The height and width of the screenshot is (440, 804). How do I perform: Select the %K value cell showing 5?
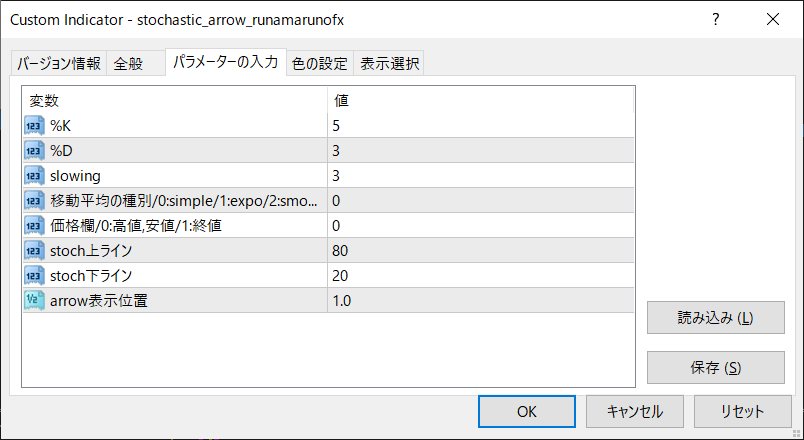pyautogui.click(x=480, y=125)
